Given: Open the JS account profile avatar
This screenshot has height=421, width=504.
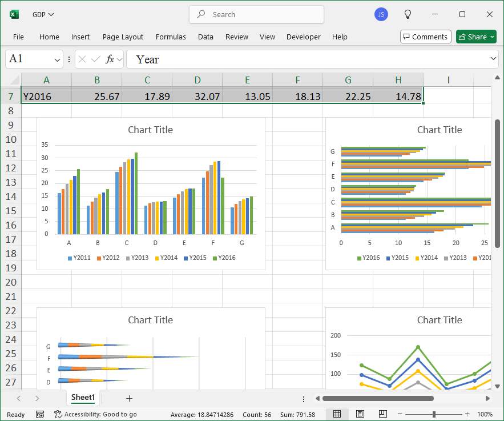Looking at the screenshot, I should tap(381, 14).
